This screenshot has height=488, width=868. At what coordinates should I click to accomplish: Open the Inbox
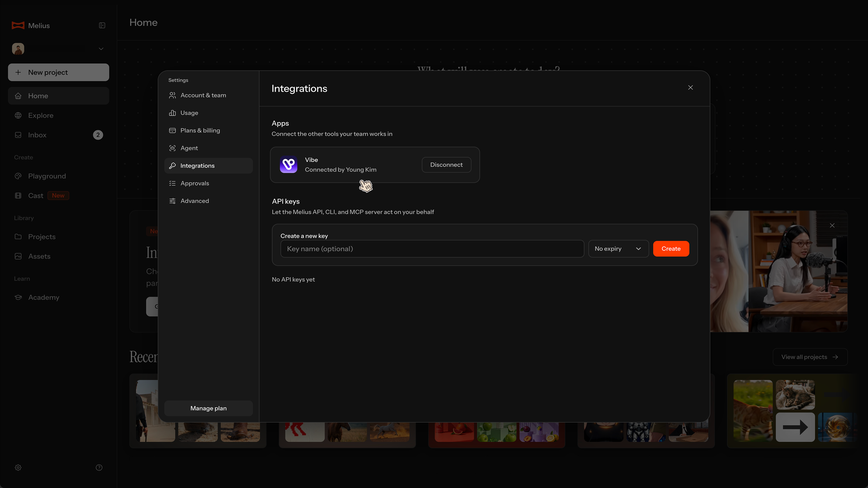pyautogui.click(x=59, y=135)
